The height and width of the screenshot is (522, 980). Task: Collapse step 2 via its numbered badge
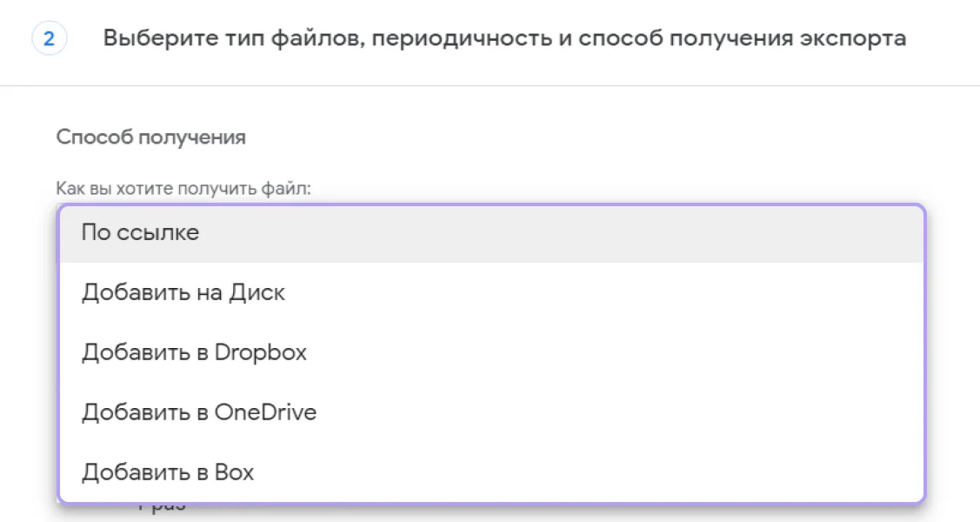(x=49, y=39)
